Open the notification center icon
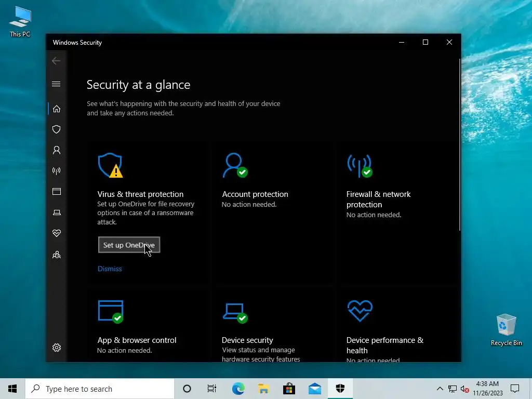The width and height of the screenshot is (532, 399). 515,389
